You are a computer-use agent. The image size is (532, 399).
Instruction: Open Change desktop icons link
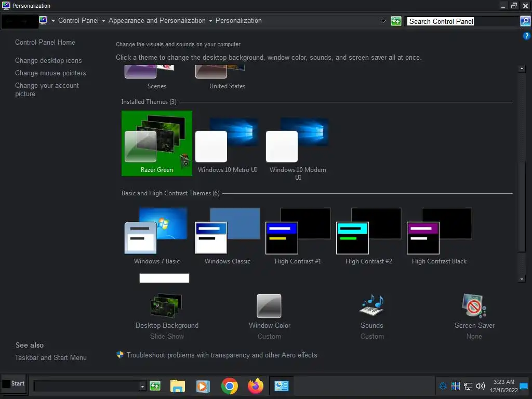[48, 60]
